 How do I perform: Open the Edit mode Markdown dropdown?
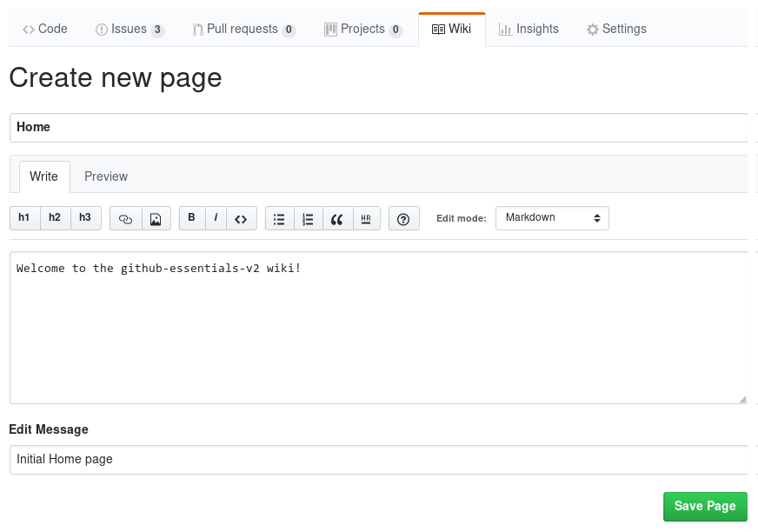552,218
